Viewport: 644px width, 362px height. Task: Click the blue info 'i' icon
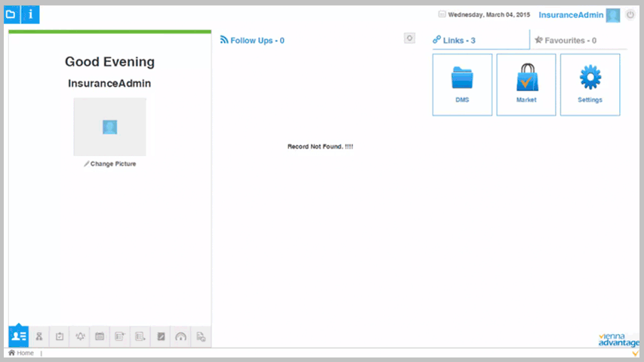30,14
